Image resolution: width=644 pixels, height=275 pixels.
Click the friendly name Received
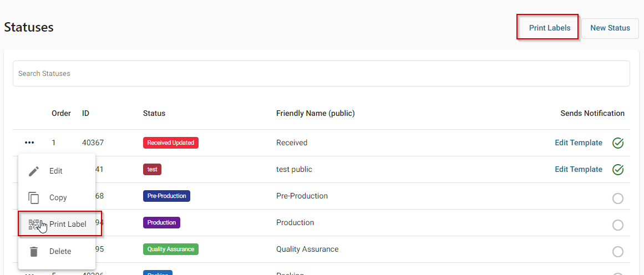[x=292, y=143]
